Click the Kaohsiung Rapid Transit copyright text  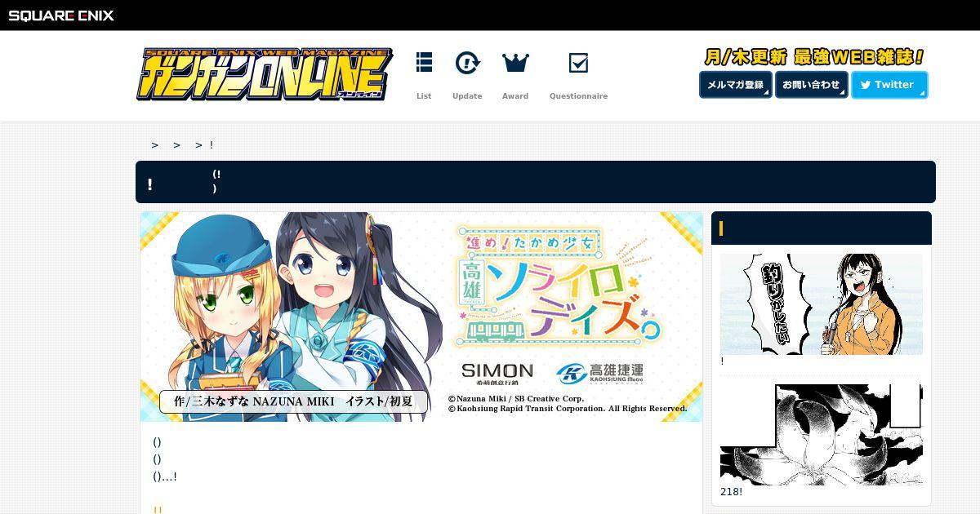(x=568, y=409)
